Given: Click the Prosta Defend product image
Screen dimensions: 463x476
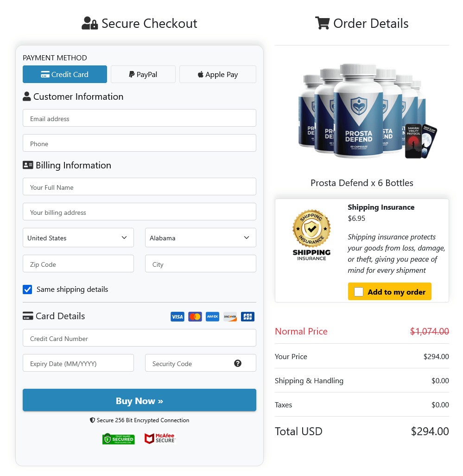Looking at the screenshot, I should [x=362, y=111].
